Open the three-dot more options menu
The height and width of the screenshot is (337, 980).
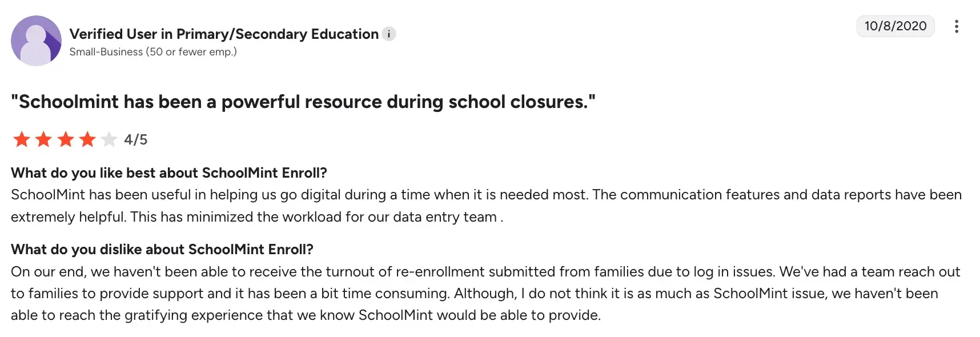[x=956, y=26]
